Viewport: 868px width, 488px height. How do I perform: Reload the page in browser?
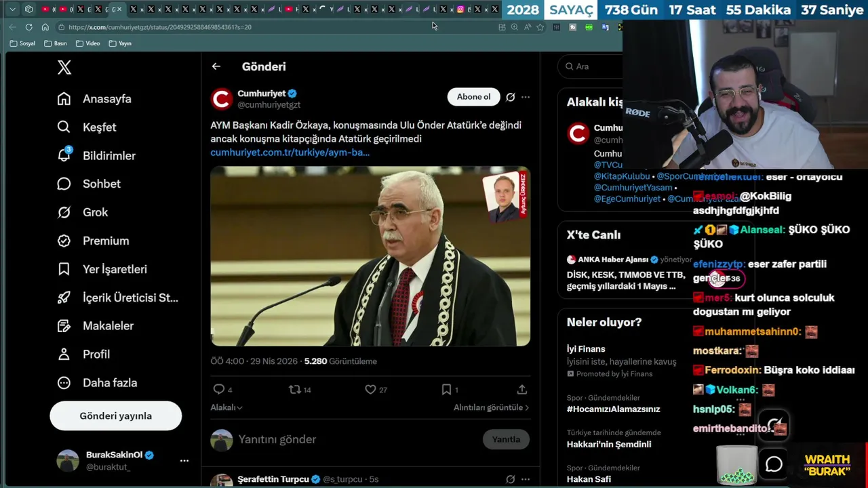point(28,27)
